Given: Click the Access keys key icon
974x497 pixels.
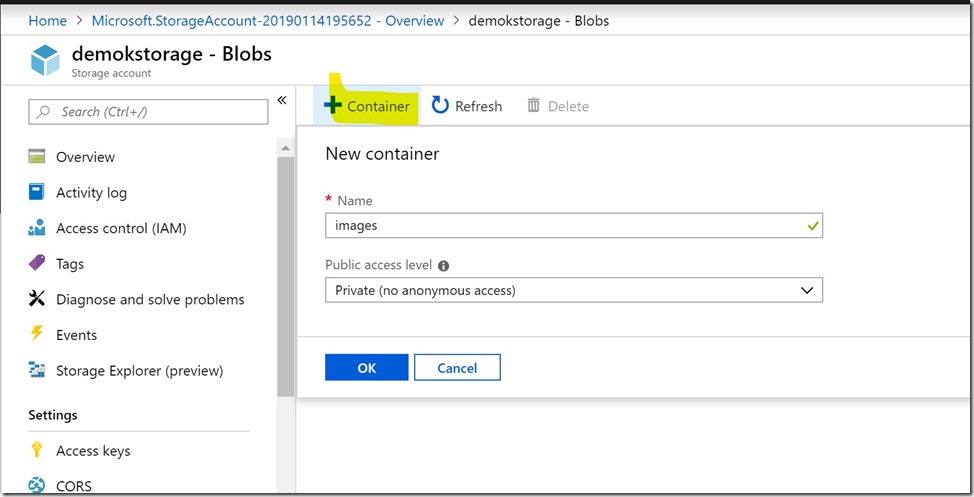Looking at the screenshot, I should pos(37,449).
